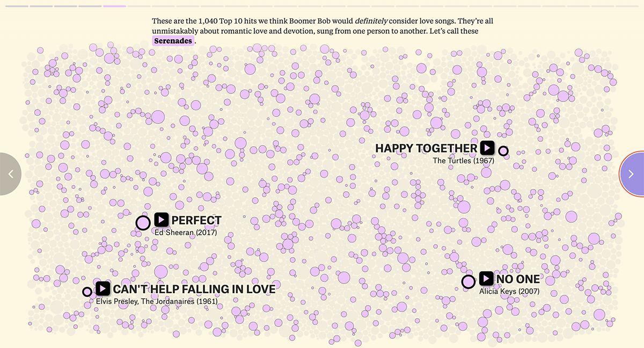Toggle the circle marker beside "Can't Help Falling in Love"
Screen dimensions: 644x348
[x=87, y=291]
